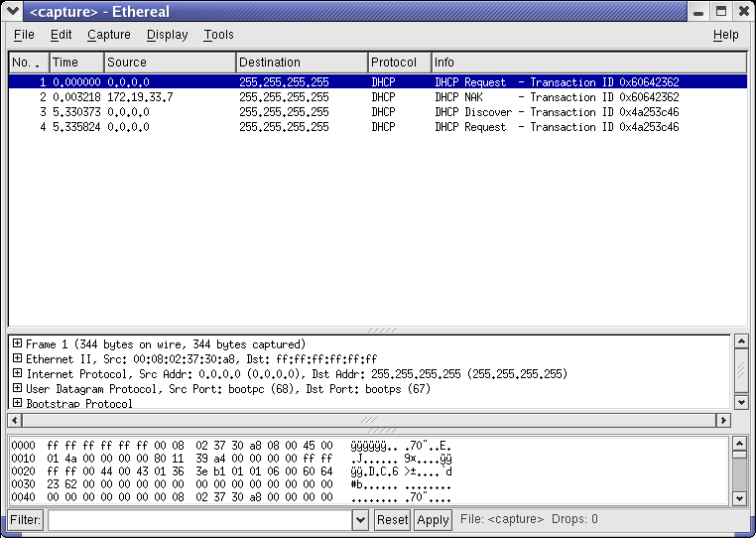This screenshot has height=538, width=756.
Task: Expand the Bootstrap Protocol node
Action: [17, 404]
